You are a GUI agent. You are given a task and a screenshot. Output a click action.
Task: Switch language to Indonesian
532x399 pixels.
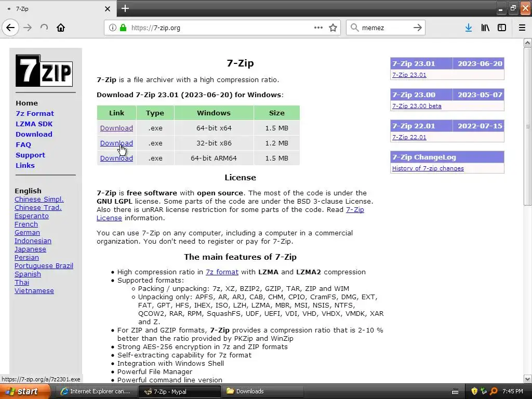(x=33, y=241)
